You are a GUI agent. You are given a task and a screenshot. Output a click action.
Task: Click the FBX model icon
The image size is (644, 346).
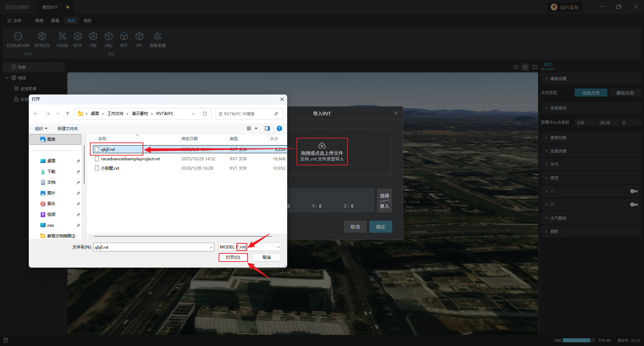(x=93, y=36)
